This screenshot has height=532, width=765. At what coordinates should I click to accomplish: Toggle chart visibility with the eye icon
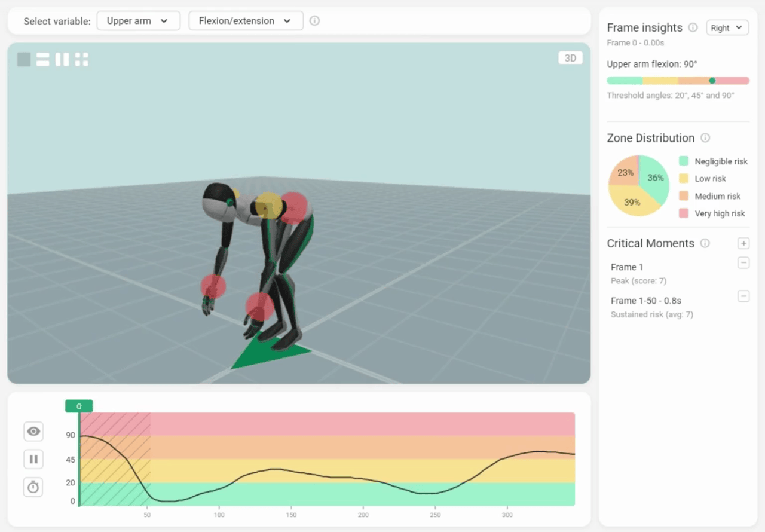coord(33,431)
